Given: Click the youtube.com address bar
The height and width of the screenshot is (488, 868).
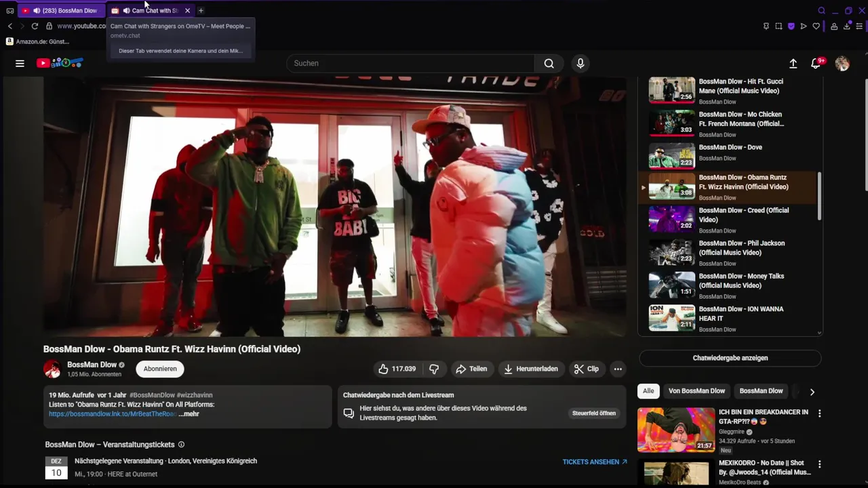Looking at the screenshot, I should (x=81, y=26).
